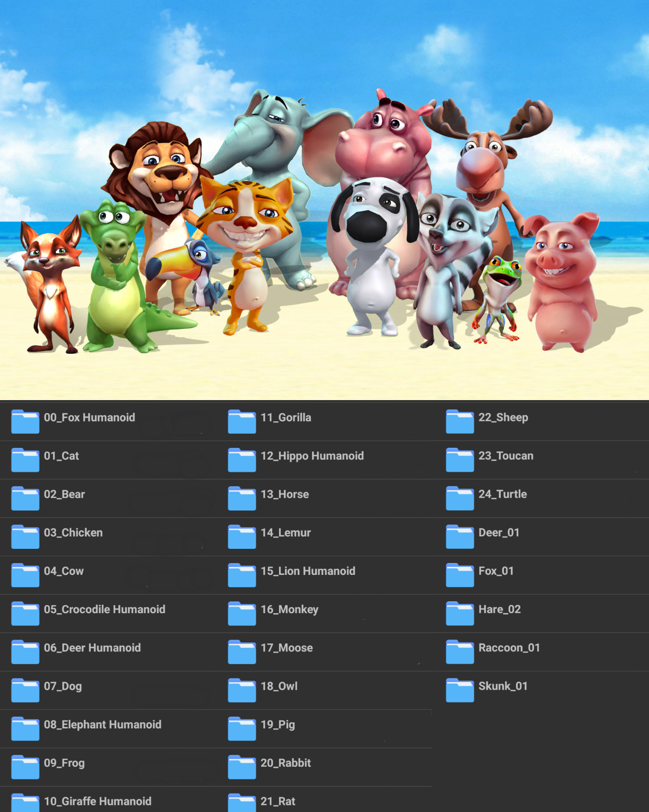Open the 24_Turtle folder label
The image size is (649, 812).
[502, 494]
